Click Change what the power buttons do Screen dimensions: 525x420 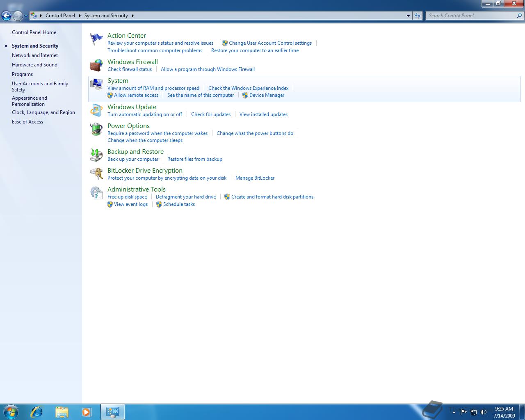pos(255,133)
